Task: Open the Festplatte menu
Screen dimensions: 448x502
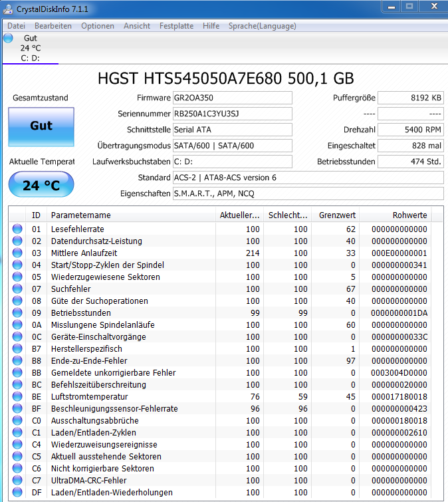Action: pyautogui.click(x=176, y=26)
